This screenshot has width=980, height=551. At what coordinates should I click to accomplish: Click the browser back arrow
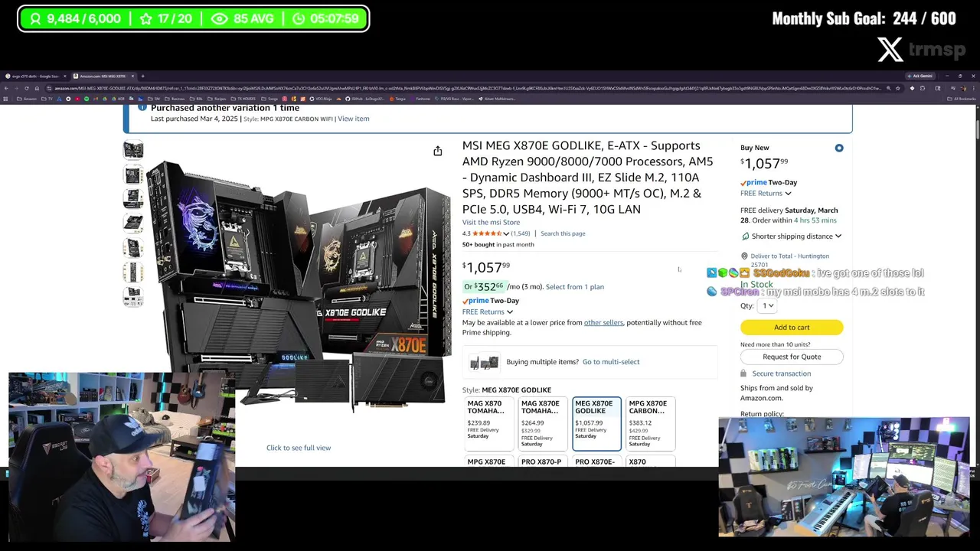pos(6,88)
